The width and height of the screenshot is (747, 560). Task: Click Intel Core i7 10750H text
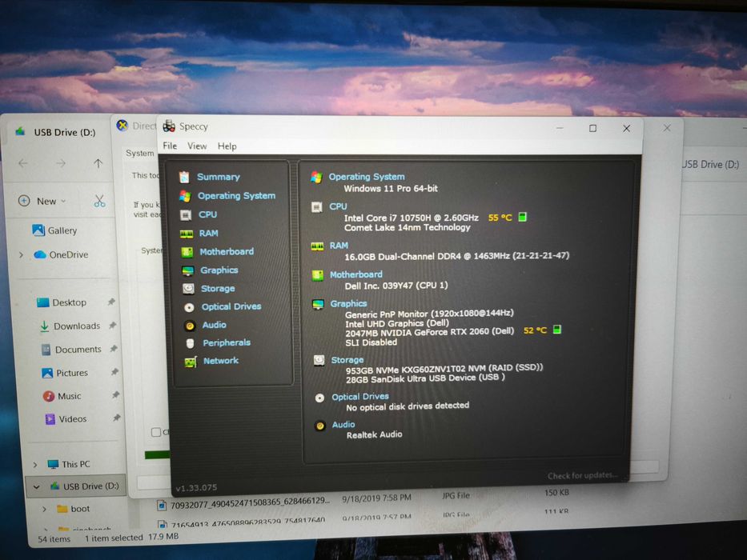coord(412,218)
